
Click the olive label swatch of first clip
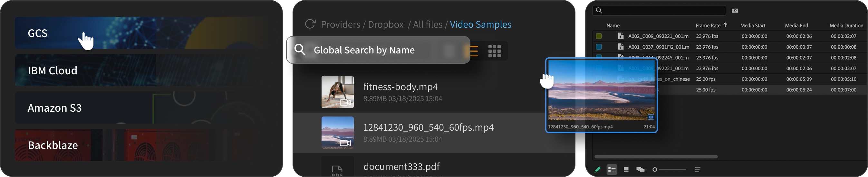(599, 36)
